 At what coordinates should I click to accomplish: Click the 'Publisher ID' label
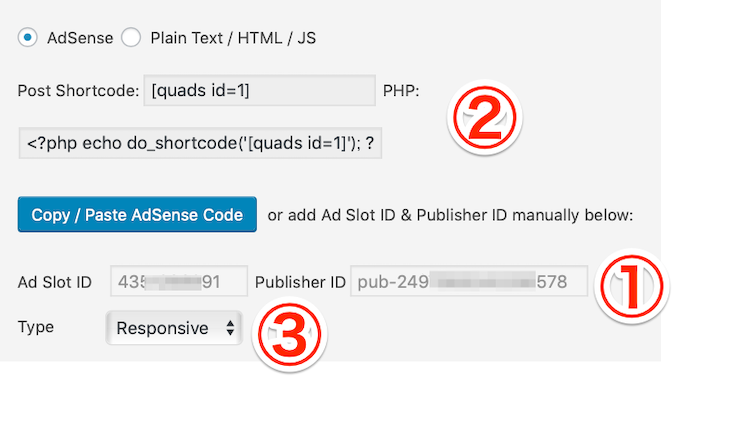tap(300, 282)
